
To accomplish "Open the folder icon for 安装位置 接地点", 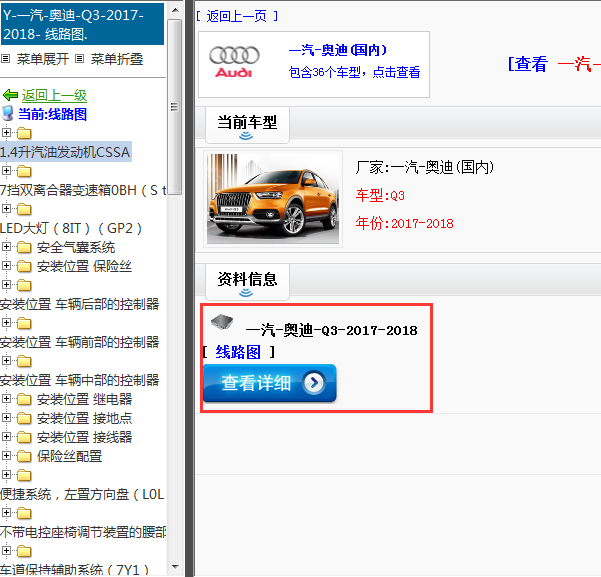I will 24,418.
